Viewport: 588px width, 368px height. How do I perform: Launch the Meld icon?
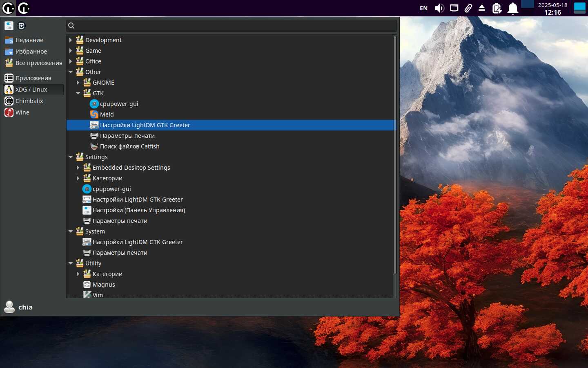point(94,114)
